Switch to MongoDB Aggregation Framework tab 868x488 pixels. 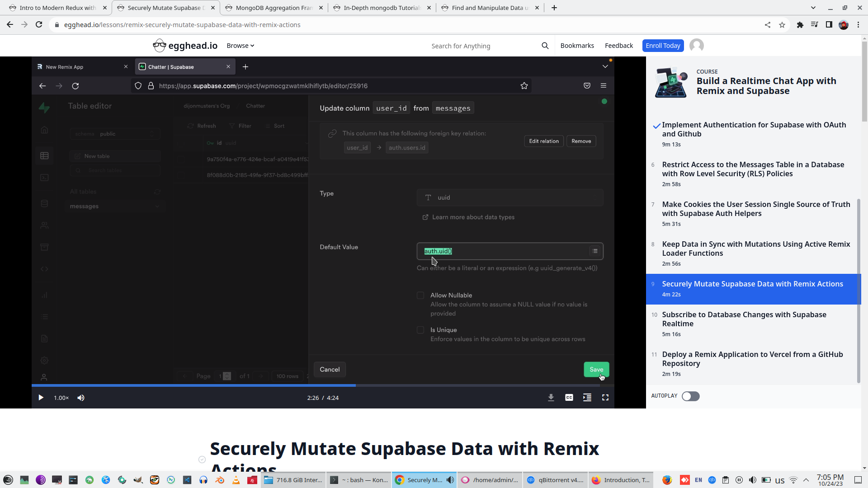tap(274, 8)
